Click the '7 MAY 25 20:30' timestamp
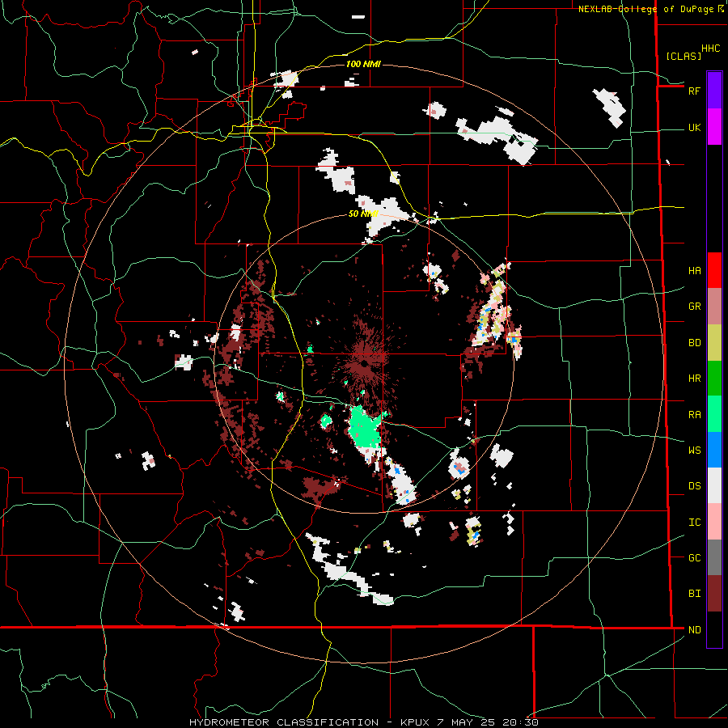The image size is (728, 728). point(488,722)
